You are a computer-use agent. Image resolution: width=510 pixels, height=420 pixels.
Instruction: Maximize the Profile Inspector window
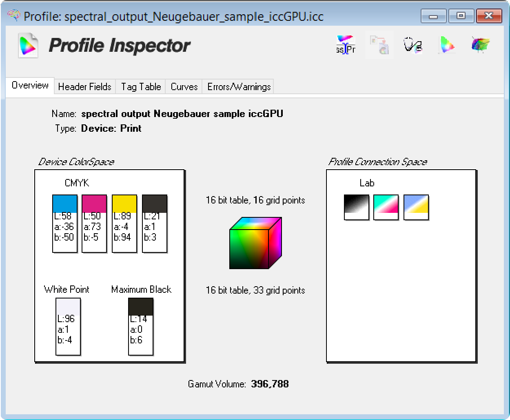[x=461, y=16]
